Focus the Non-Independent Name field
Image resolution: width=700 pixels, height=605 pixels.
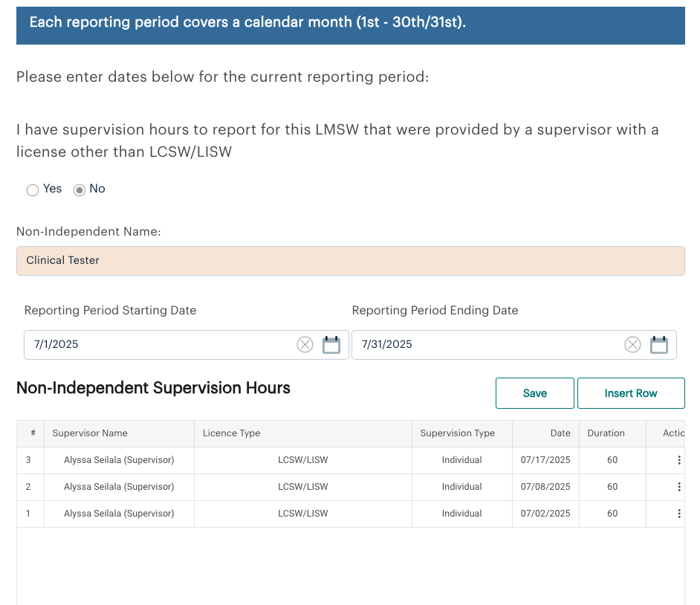click(351, 261)
